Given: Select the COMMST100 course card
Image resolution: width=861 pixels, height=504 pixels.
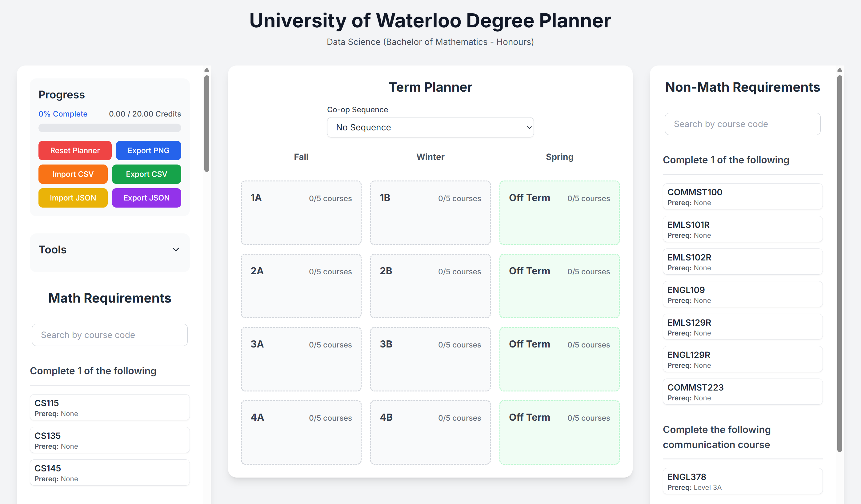Looking at the screenshot, I should point(742,196).
